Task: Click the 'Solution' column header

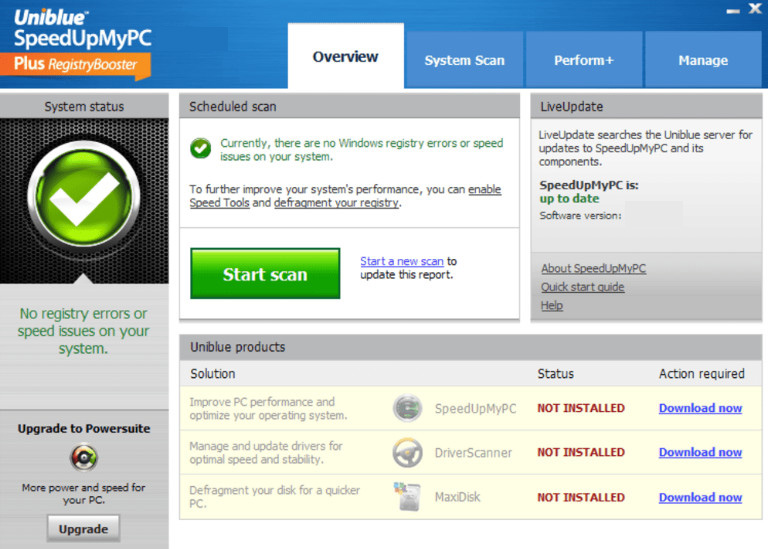Action: pos(213,374)
